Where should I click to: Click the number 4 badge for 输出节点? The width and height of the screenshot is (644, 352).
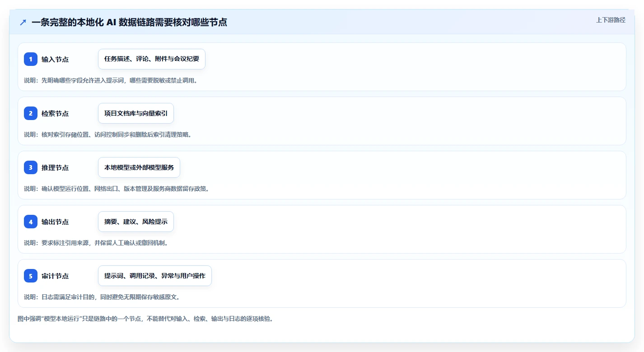31,222
